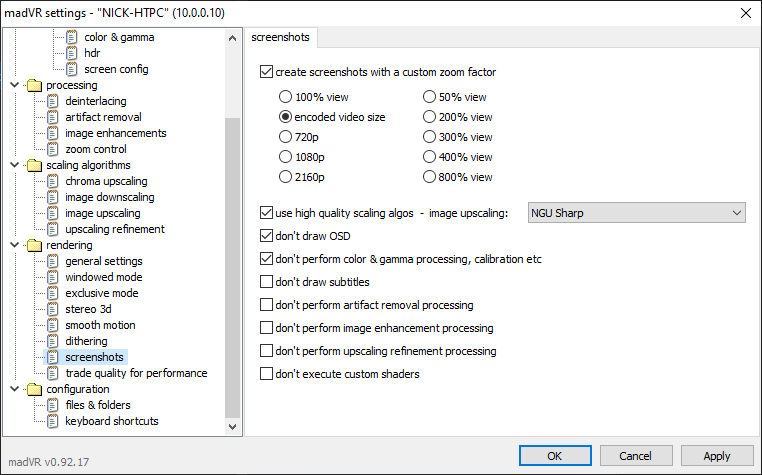This screenshot has width=762, height=475.
Task: Select the 'screenshots' tab header
Action: pos(280,38)
